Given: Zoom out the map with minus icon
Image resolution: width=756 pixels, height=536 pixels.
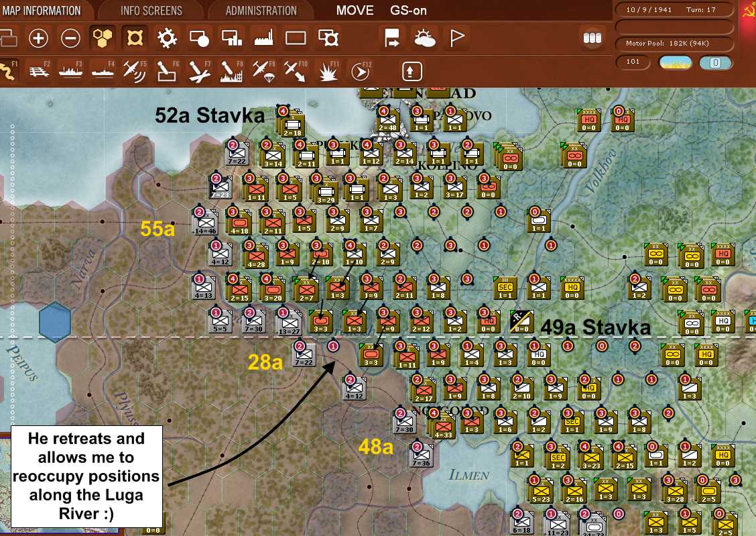Looking at the screenshot, I should point(70,38).
